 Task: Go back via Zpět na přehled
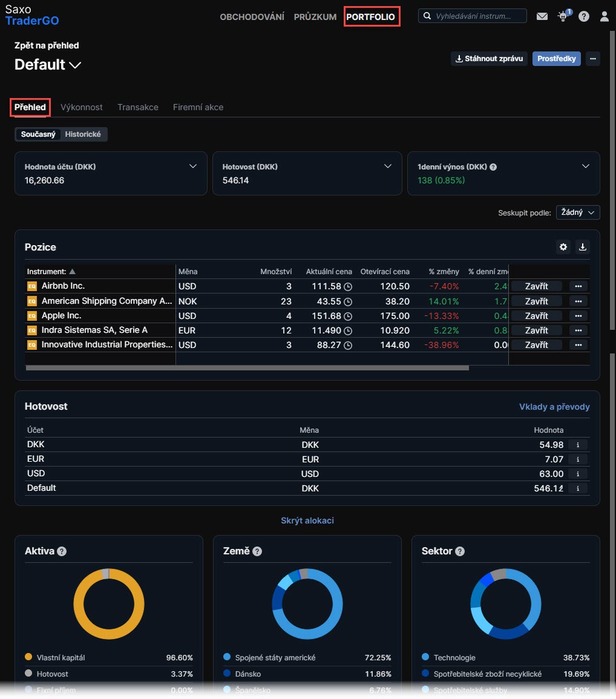[x=47, y=45]
